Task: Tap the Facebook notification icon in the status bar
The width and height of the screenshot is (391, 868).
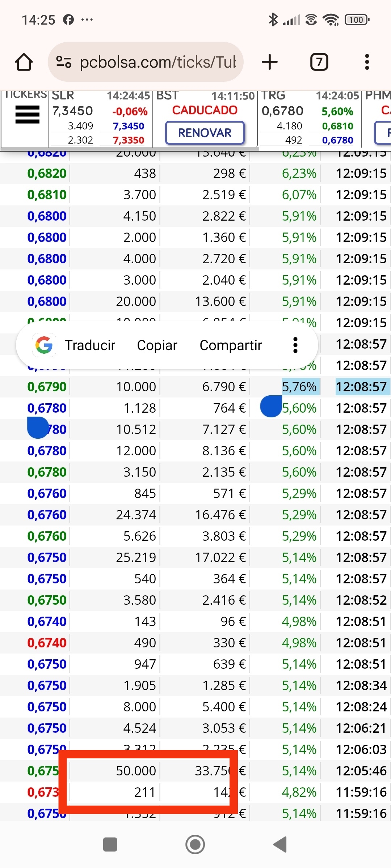Action: point(68,19)
